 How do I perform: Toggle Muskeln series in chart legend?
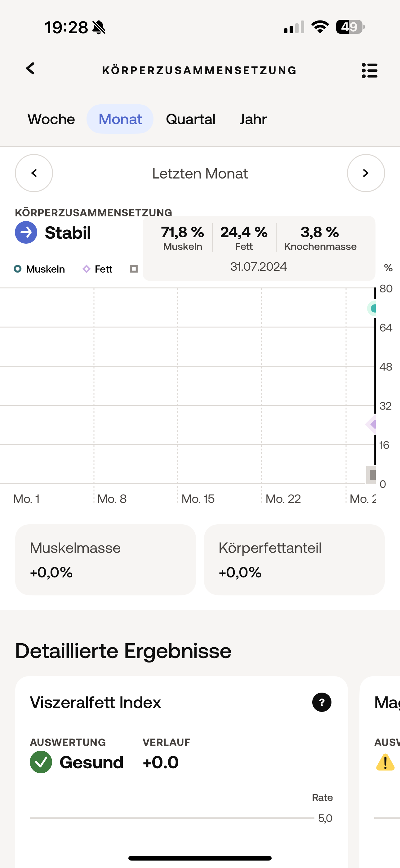click(39, 269)
